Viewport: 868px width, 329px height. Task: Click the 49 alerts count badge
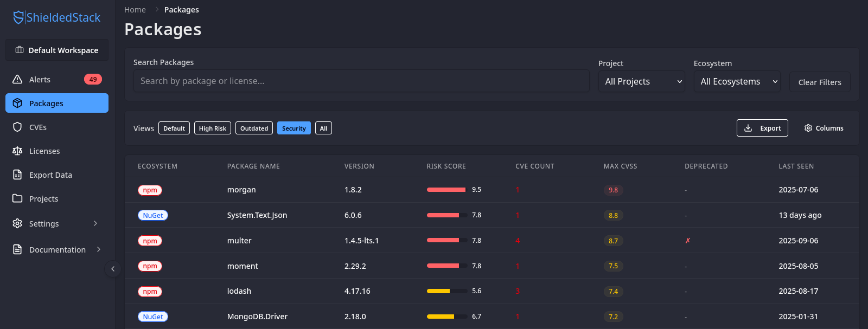(93, 79)
